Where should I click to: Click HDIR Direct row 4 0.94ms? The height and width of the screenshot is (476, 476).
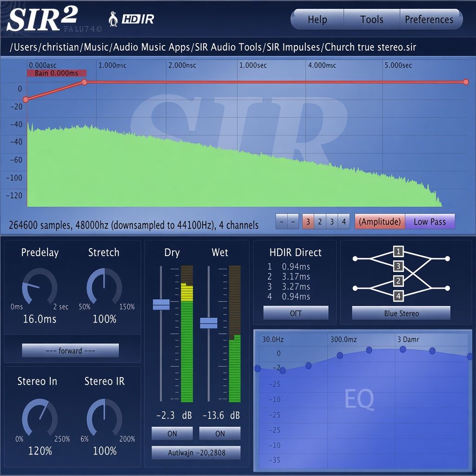coord(288,296)
